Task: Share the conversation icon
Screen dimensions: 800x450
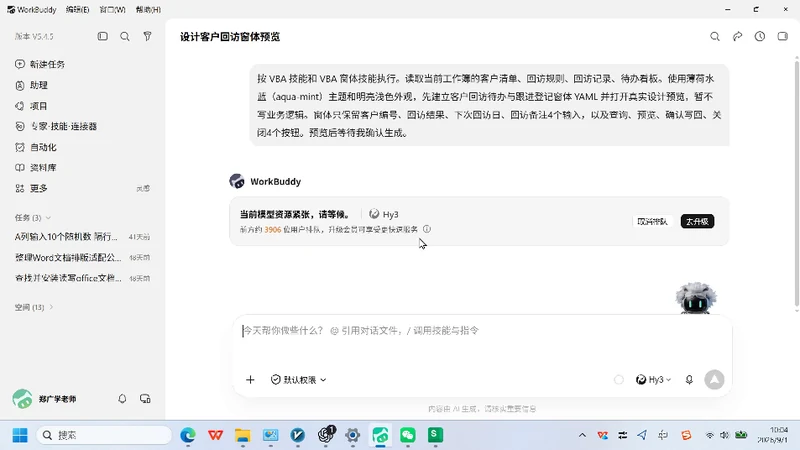Action: (737, 36)
